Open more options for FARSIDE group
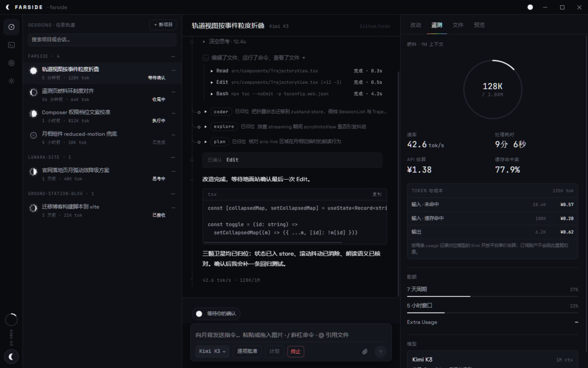588x368 pixels. pos(173,56)
